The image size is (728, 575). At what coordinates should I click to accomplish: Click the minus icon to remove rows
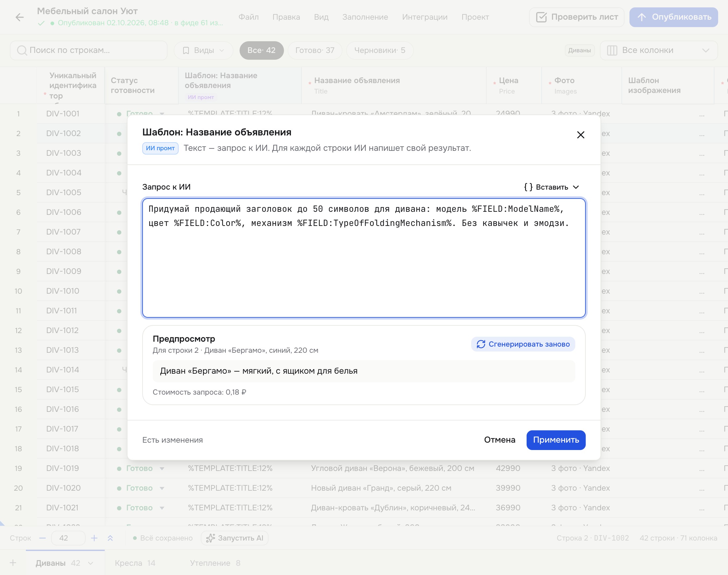[x=42, y=538]
